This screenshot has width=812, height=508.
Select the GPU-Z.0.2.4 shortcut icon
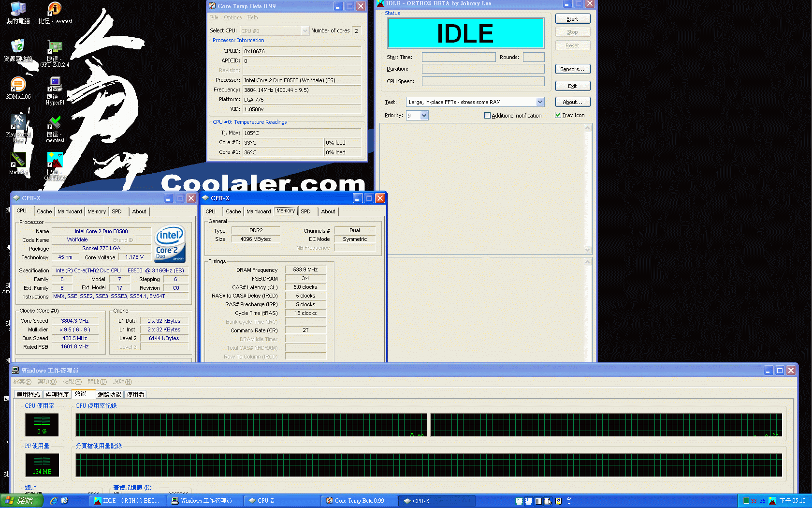(x=55, y=47)
